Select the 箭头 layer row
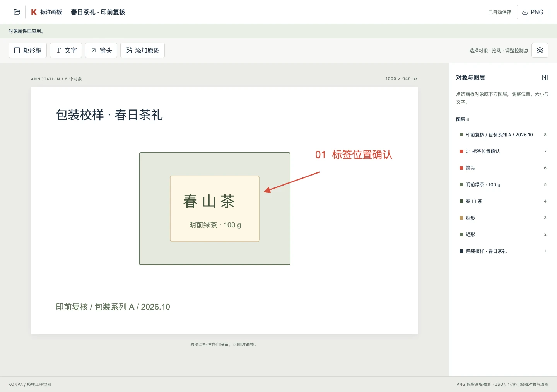The width and height of the screenshot is (557, 392). [503, 168]
